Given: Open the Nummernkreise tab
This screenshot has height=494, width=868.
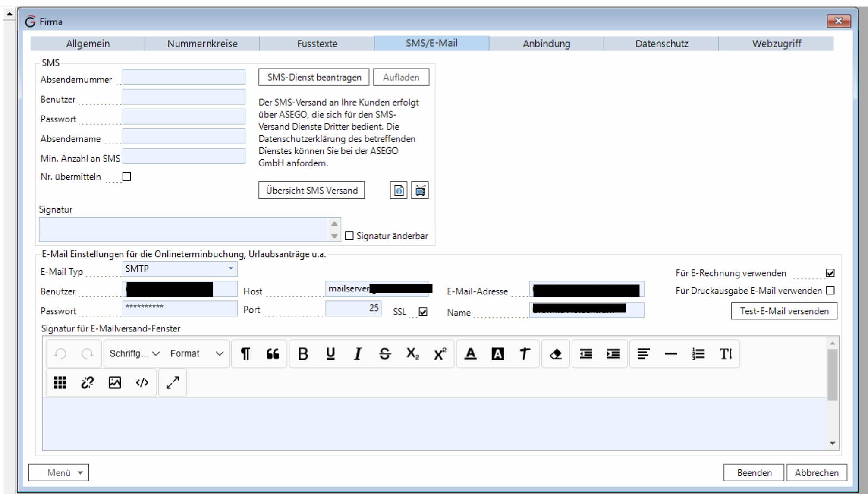Looking at the screenshot, I should (202, 44).
